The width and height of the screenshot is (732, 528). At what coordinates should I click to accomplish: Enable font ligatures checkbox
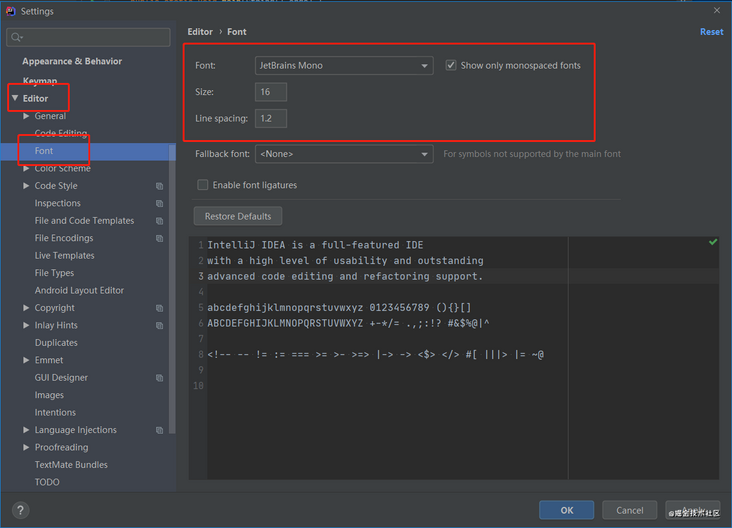pyautogui.click(x=203, y=185)
